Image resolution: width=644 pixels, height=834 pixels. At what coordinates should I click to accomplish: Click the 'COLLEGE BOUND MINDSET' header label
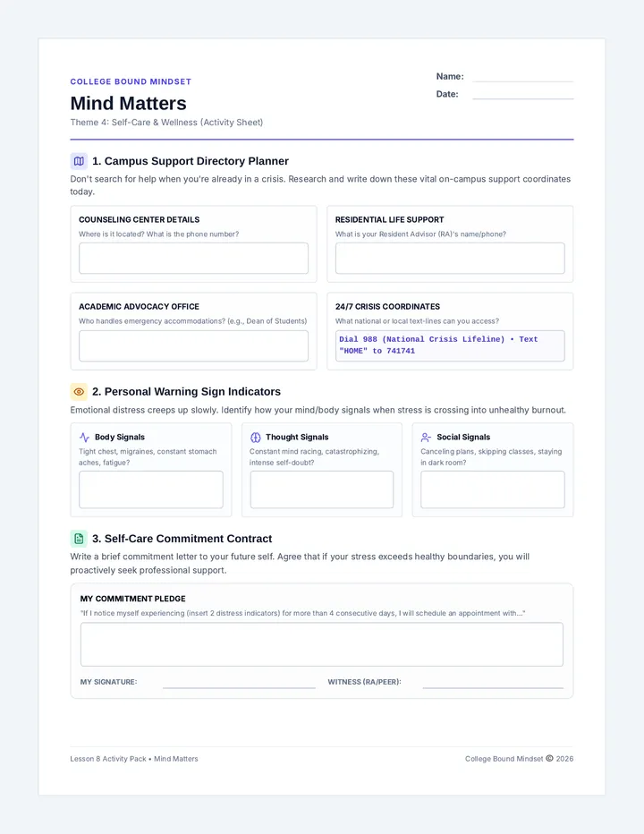click(x=131, y=81)
